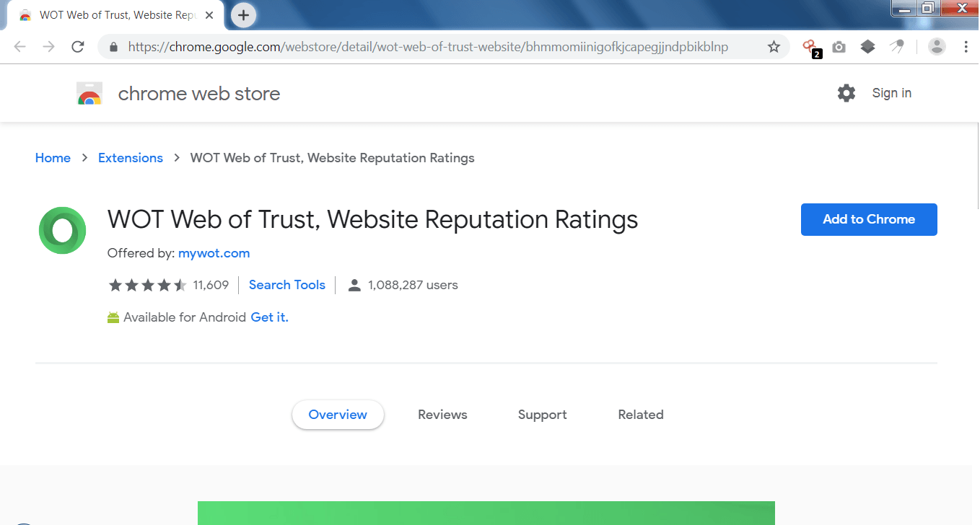Open the red extension with badge 2

tap(810, 48)
